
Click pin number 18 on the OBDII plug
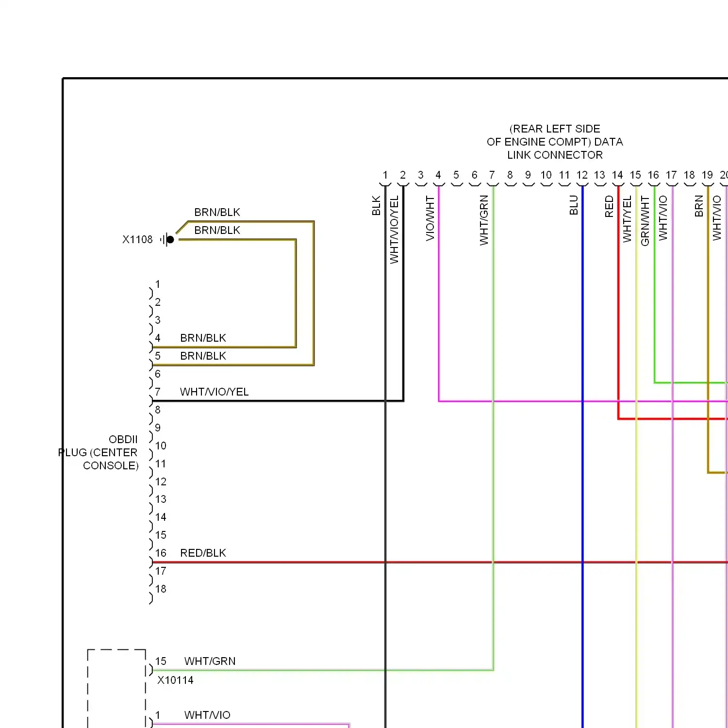(x=161, y=589)
